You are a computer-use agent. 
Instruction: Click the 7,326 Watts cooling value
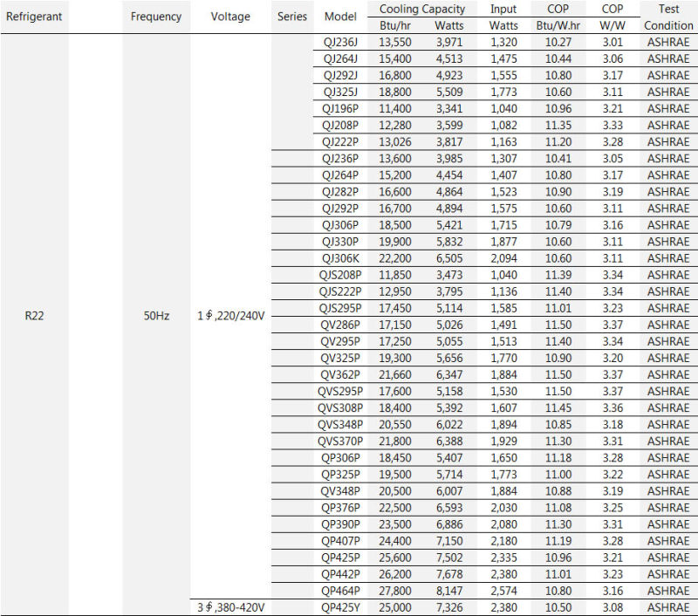[449, 607]
